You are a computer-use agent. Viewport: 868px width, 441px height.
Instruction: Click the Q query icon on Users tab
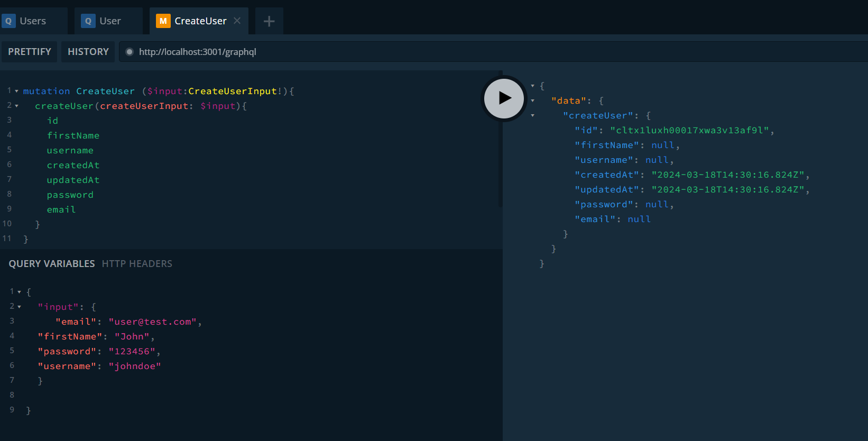8,21
